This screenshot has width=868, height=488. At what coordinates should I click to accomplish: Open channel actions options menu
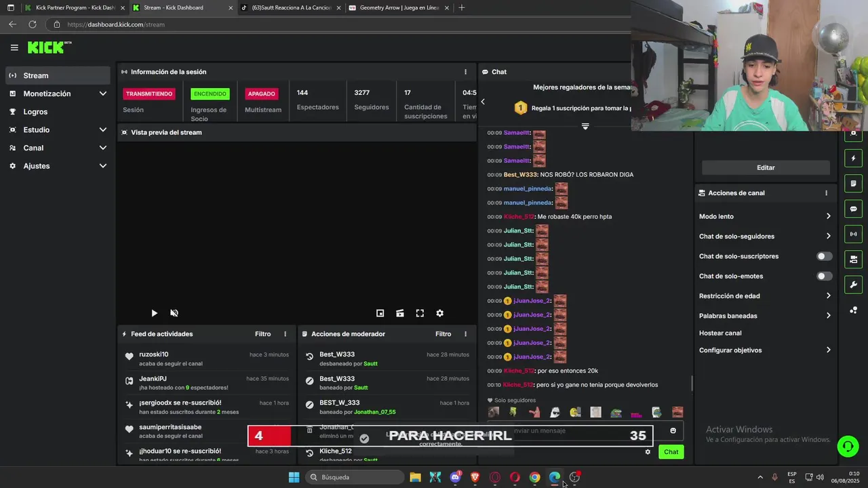tap(826, 193)
